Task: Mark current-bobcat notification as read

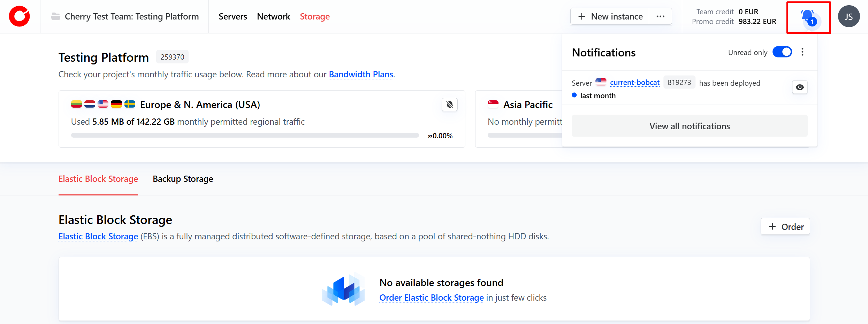Action: coord(800,87)
